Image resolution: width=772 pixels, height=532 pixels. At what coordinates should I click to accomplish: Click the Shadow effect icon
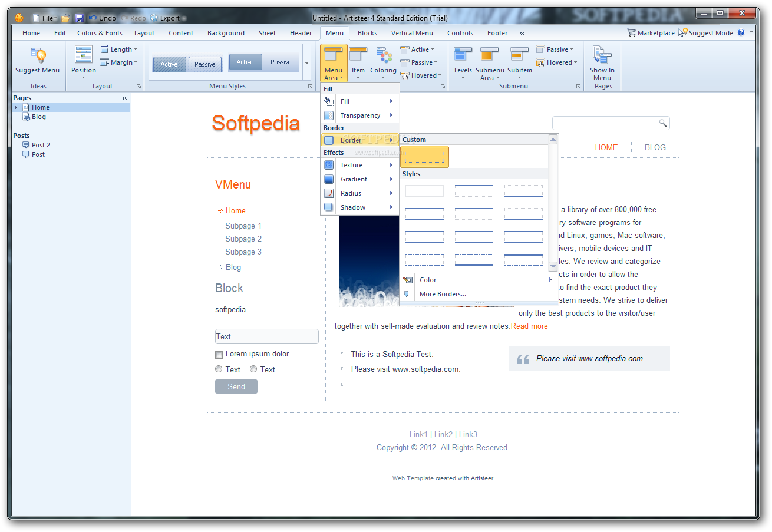[x=329, y=207]
